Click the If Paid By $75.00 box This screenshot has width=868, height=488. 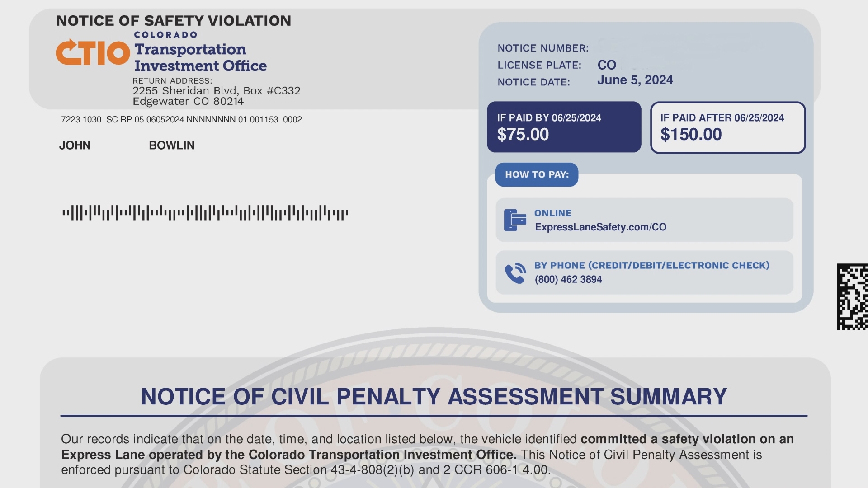tap(564, 127)
